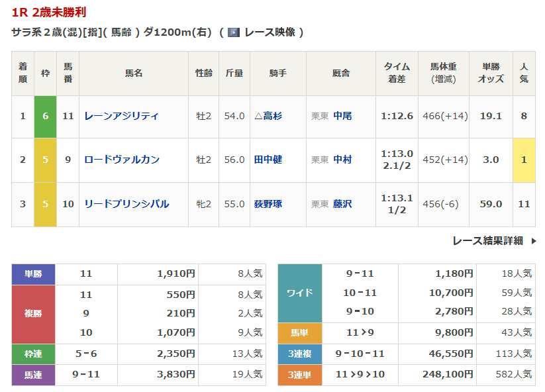
Task: Open horse ロードヴァルカン page
Action: (x=122, y=160)
